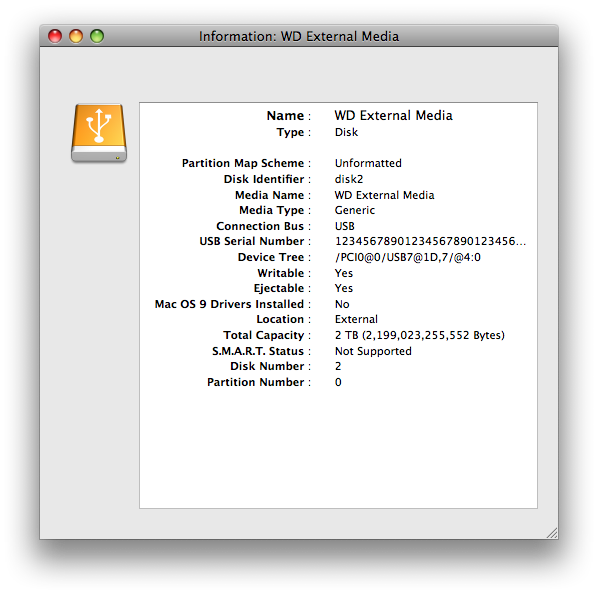The width and height of the screenshot is (598, 594).
Task: Click the Connection Bus value 'USB'
Action: [x=344, y=226]
